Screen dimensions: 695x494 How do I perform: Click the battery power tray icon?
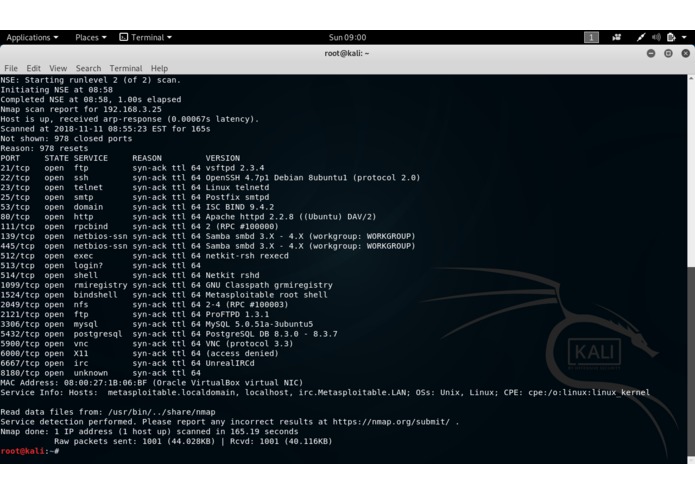671,38
